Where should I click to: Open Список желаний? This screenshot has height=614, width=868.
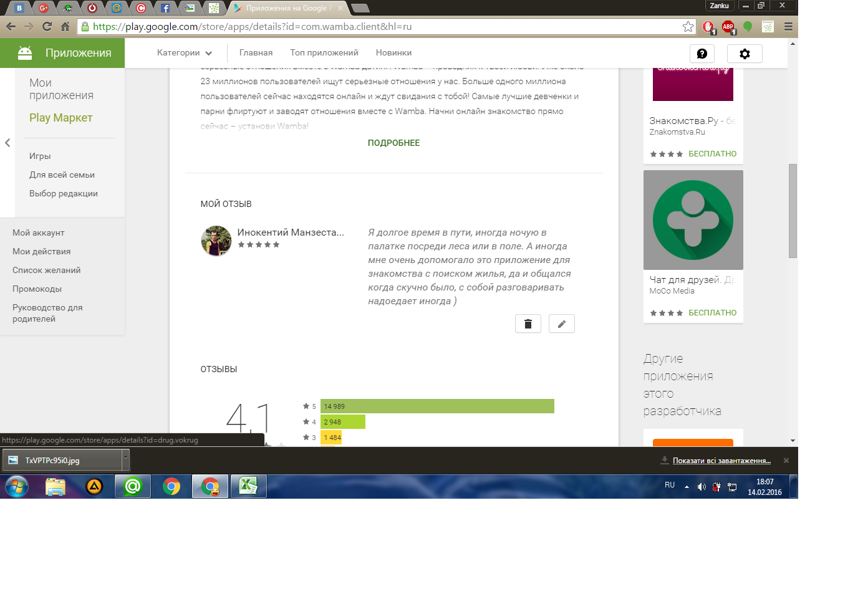[47, 271]
